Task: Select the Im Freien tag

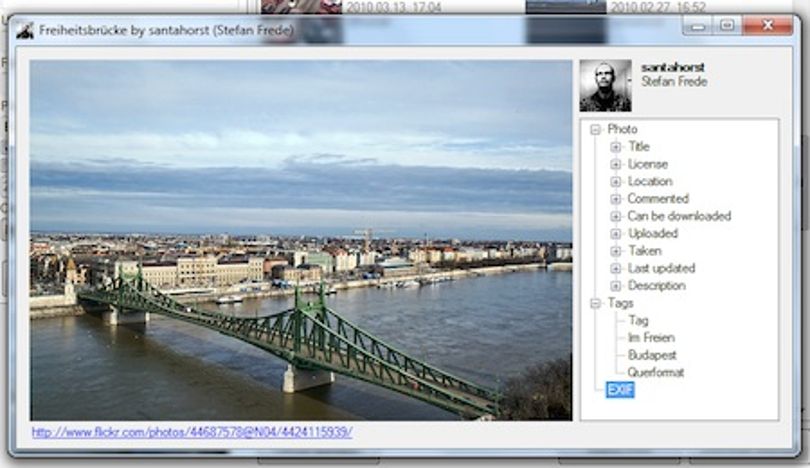Action: pyautogui.click(x=651, y=338)
